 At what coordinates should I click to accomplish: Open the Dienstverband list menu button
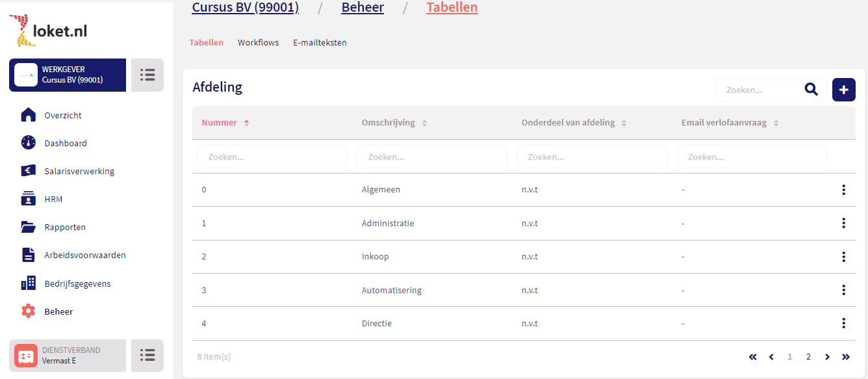[x=147, y=356]
